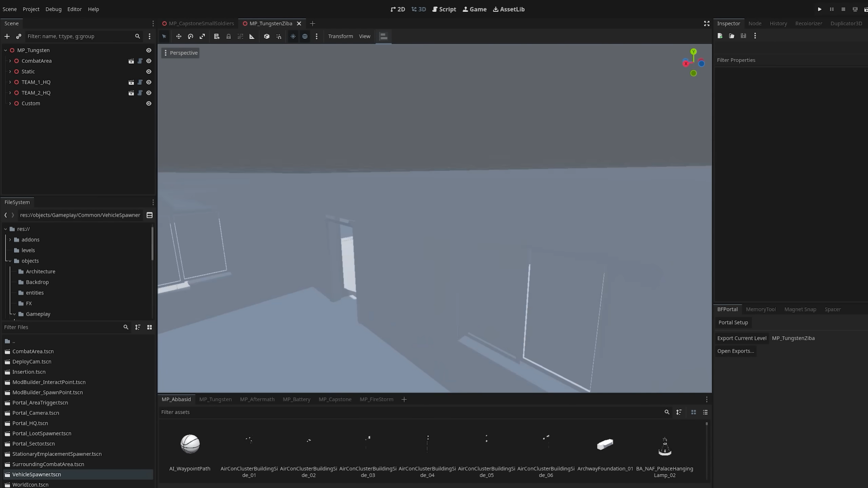
Task: Open the Perspective viewport dropdown
Action: point(180,53)
